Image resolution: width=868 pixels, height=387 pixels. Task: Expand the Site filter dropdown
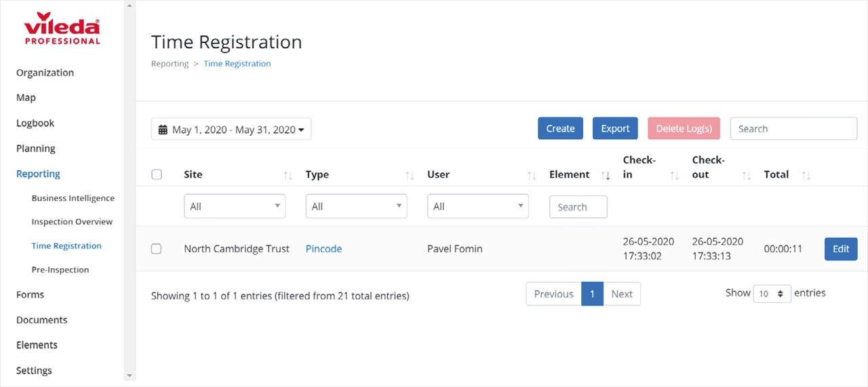point(235,206)
